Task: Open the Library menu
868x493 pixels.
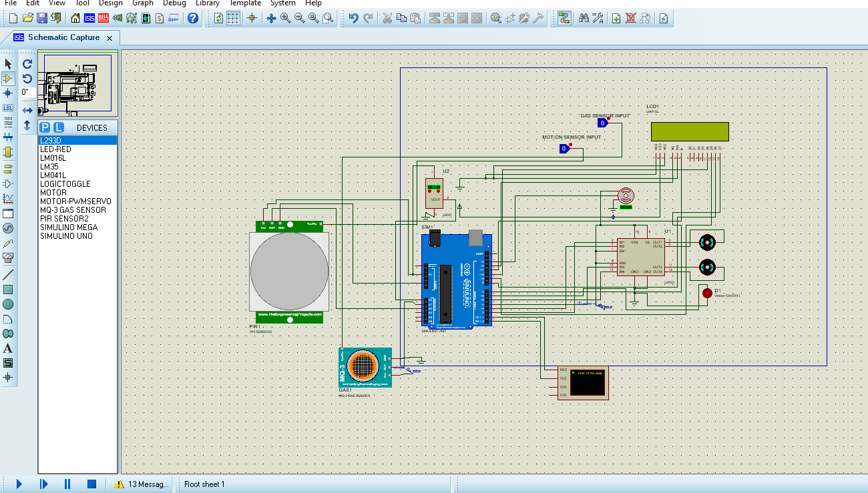Action: (208, 3)
